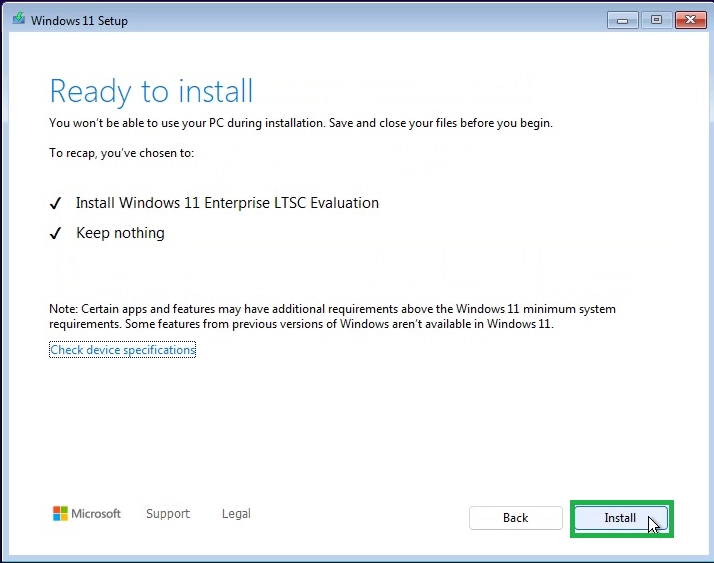Click 'Install Windows 11 Enterprise LTSC Evaluation' text
Viewport: 714px width, 563px height.
click(227, 203)
